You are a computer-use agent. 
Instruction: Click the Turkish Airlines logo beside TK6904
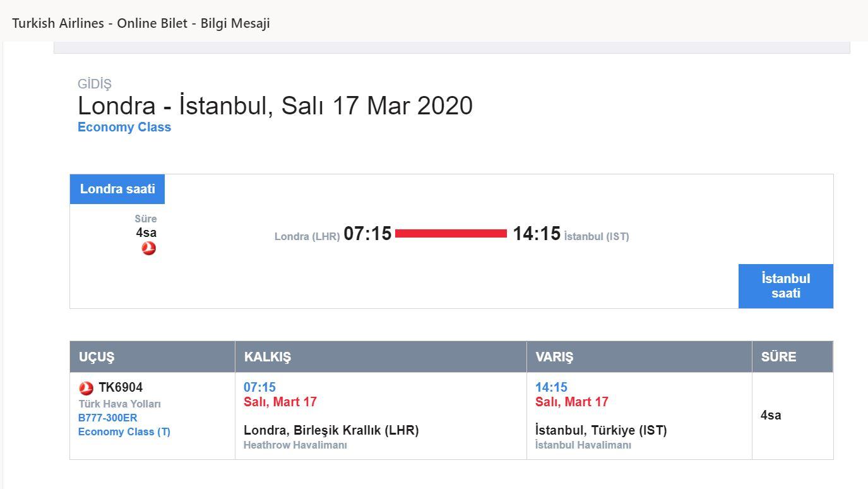[86, 388]
